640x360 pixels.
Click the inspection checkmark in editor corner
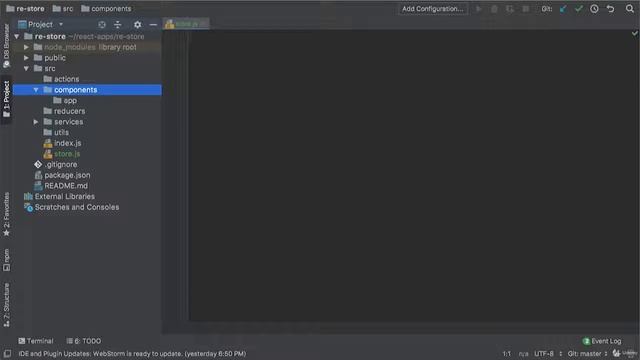point(635,33)
